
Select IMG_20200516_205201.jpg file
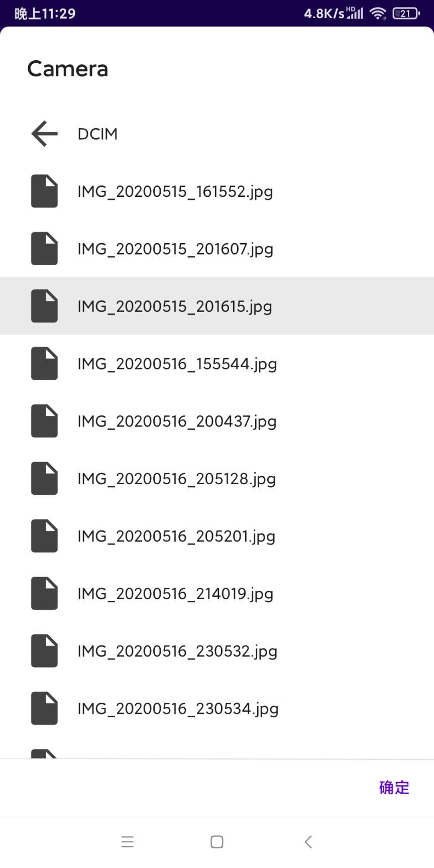[217, 536]
